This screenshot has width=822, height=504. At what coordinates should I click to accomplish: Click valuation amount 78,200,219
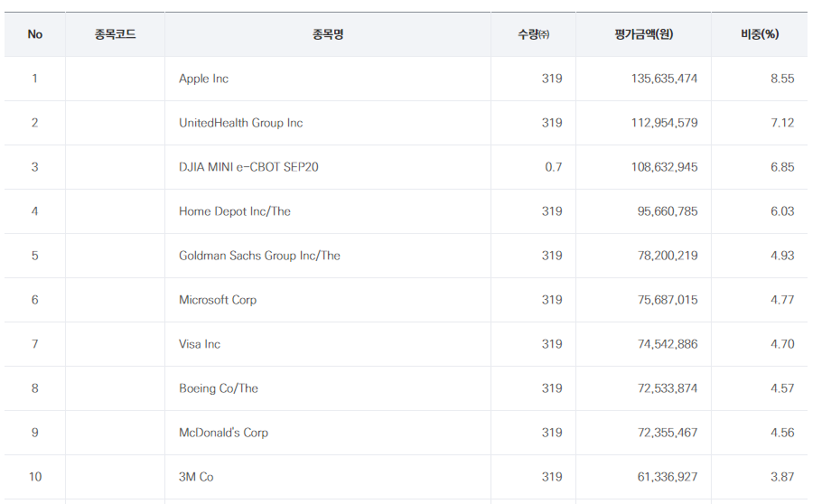pyautogui.click(x=668, y=256)
